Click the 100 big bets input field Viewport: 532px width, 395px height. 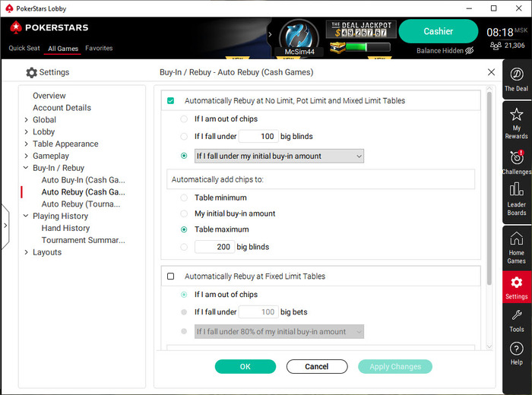coord(258,312)
